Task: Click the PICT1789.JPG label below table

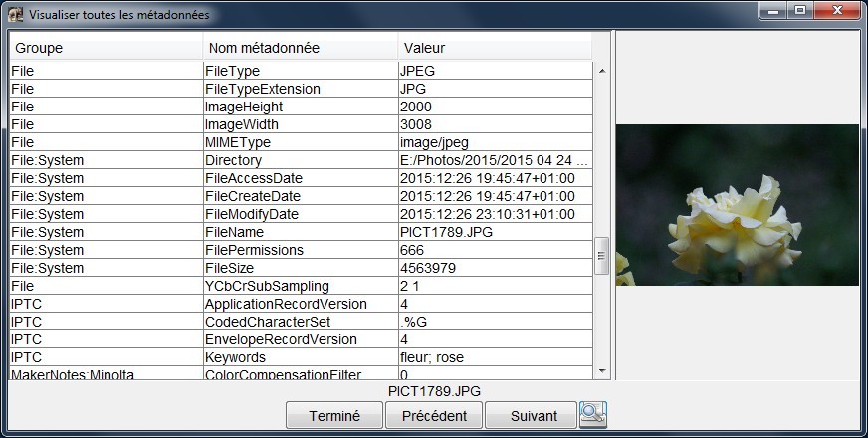Action: point(434,391)
